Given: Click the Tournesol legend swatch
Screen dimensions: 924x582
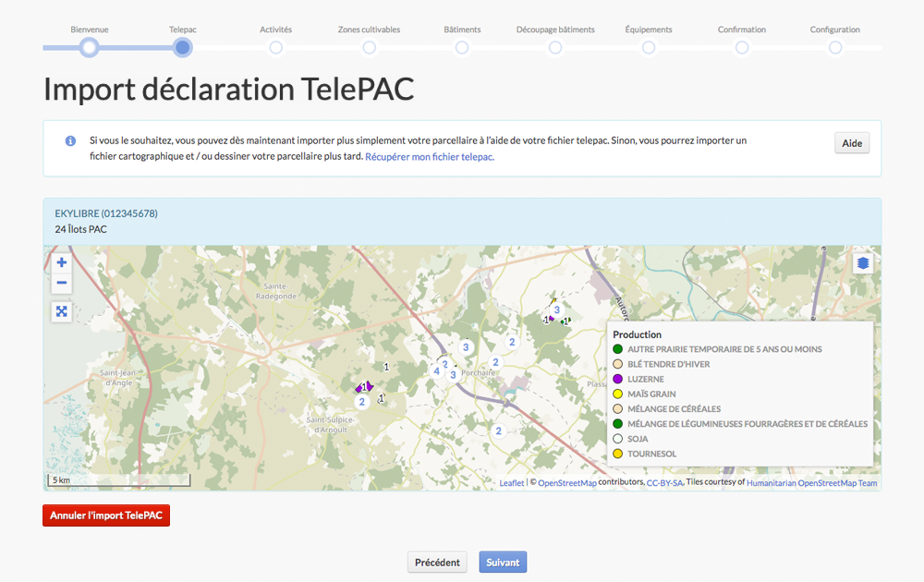Looking at the screenshot, I should (617, 454).
